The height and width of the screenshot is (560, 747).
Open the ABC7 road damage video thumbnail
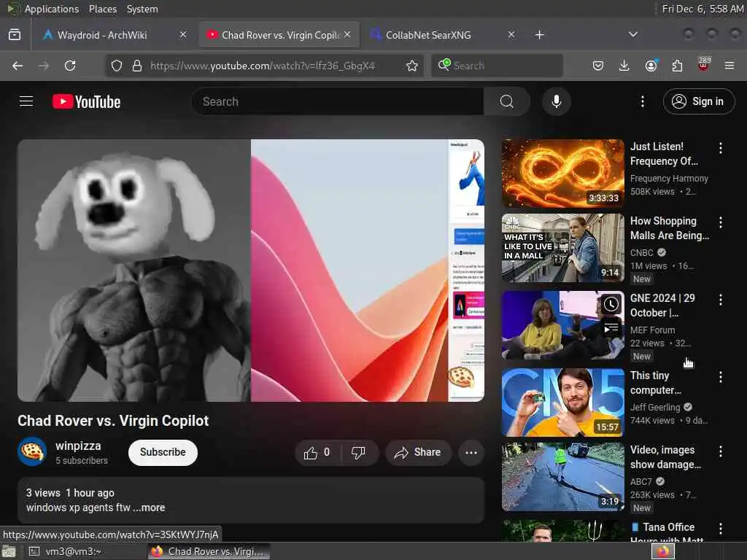562,477
